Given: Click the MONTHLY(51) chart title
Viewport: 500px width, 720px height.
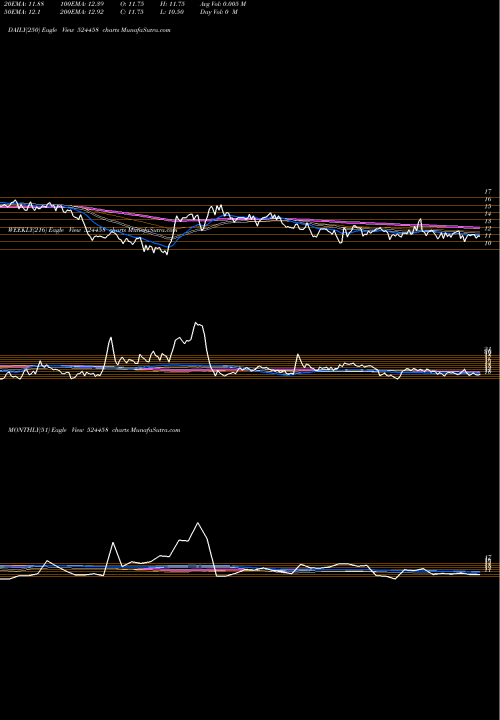Looking at the screenshot, I should [94, 430].
